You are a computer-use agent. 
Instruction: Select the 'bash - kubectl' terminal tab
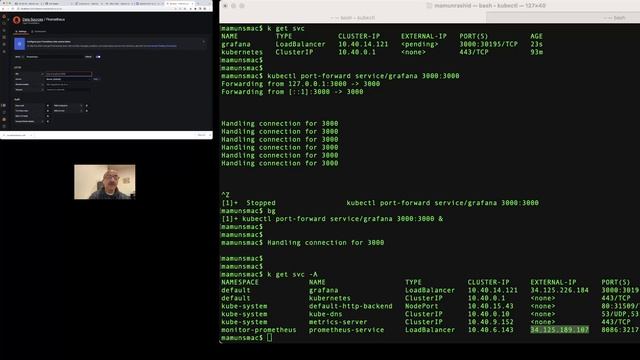point(353,18)
